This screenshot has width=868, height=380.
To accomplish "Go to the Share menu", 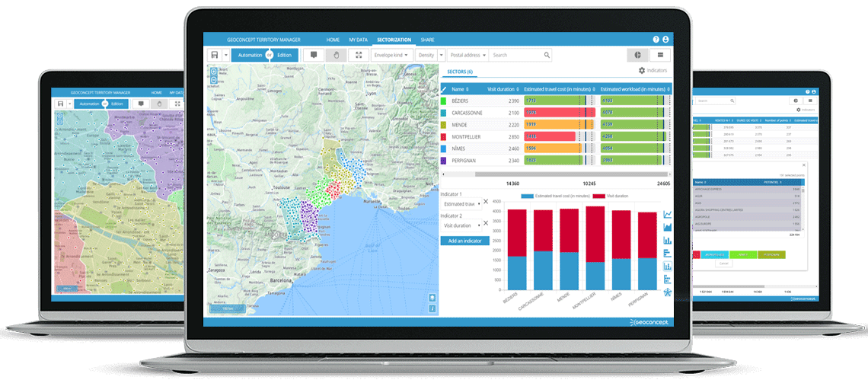I will (x=427, y=40).
